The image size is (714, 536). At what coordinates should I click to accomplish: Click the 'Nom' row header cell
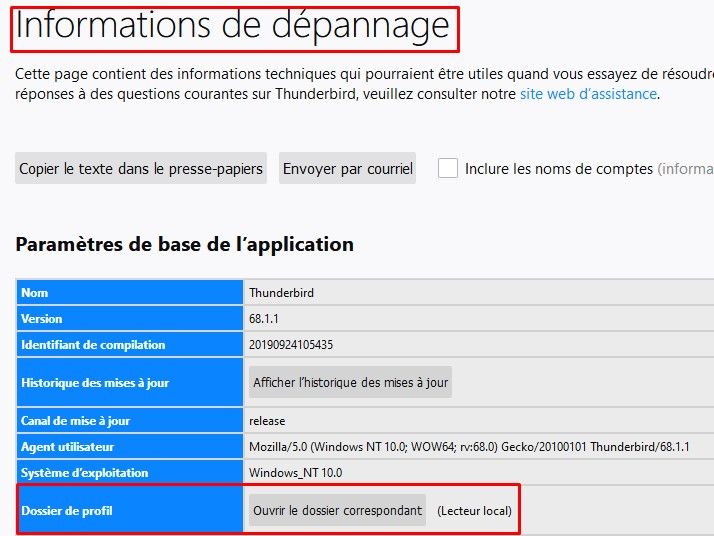(x=130, y=292)
